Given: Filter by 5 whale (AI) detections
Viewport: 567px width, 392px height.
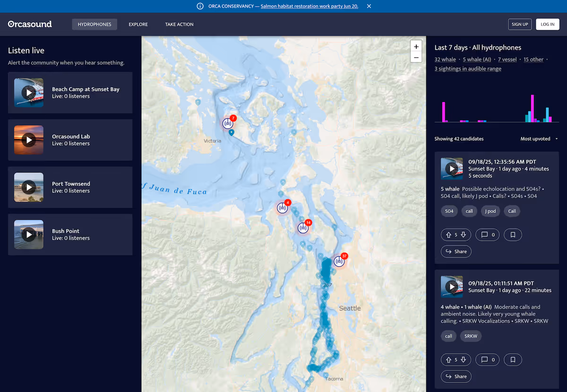Looking at the screenshot, I should 477,60.
